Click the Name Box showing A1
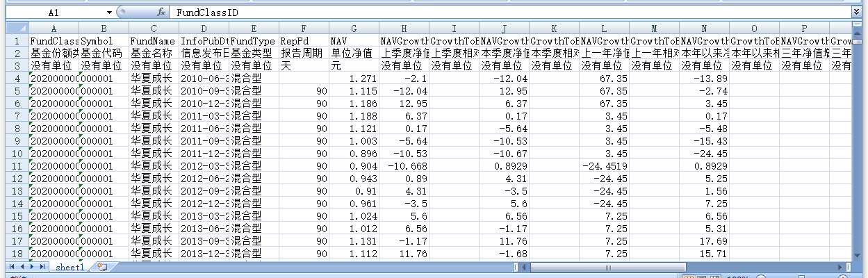The image size is (868, 278). tap(55, 13)
